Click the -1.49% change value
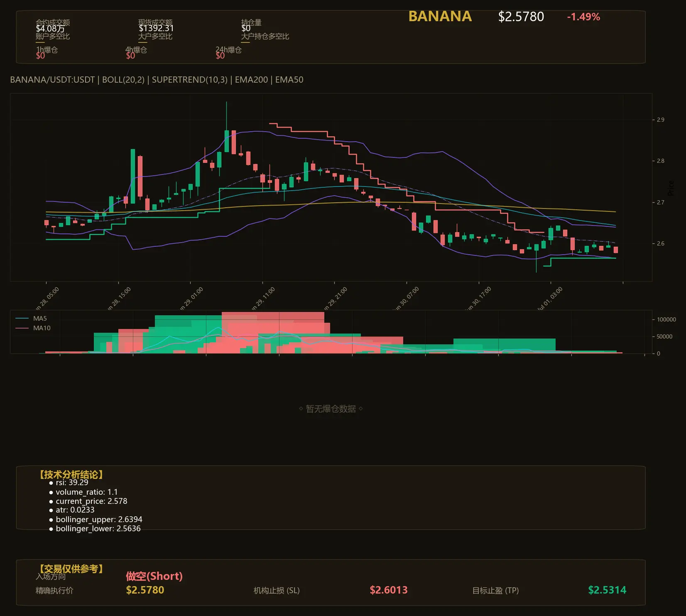Viewport: 686px width, 616px height. (x=583, y=17)
